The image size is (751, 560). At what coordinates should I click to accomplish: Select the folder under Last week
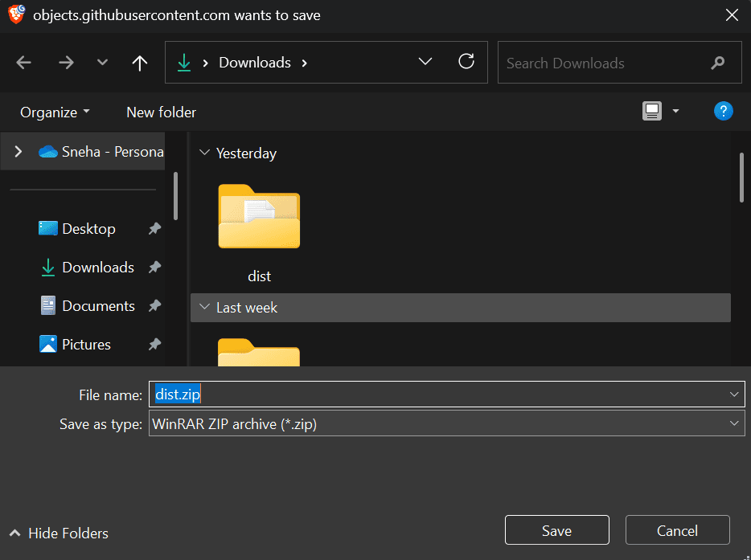[259, 352]
